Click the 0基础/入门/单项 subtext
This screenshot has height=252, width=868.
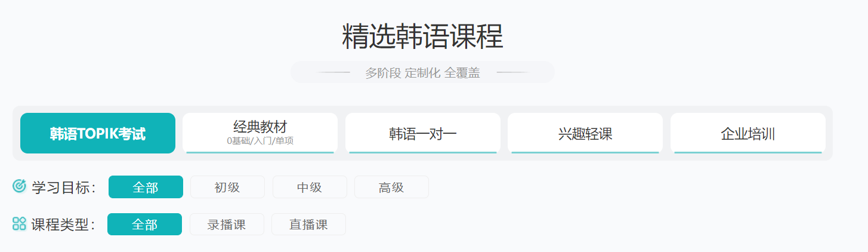coord(260,141)
